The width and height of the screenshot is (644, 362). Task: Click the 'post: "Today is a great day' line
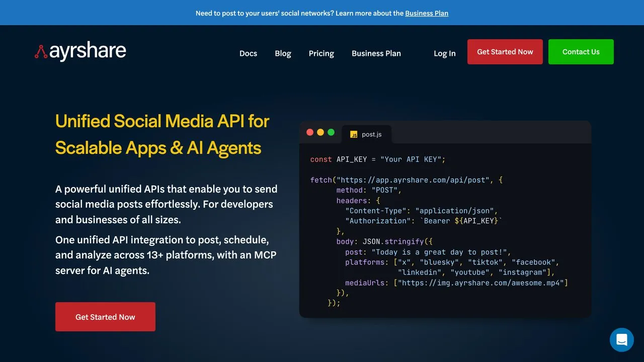click(428, 252)
